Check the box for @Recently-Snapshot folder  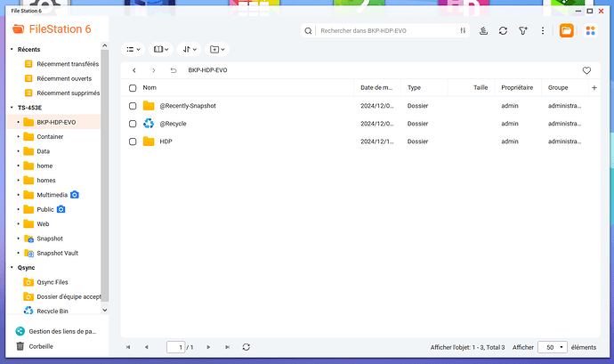[x=133, y=106]
